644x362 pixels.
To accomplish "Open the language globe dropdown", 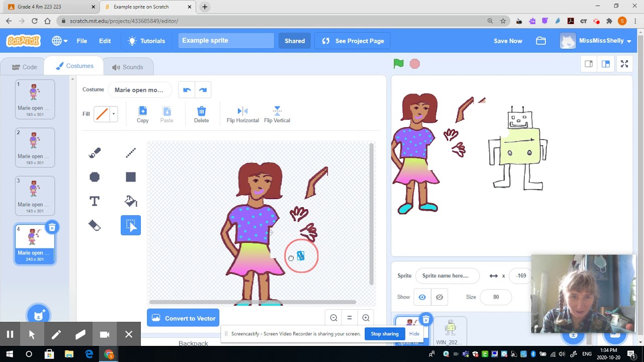I will point(59,41).
